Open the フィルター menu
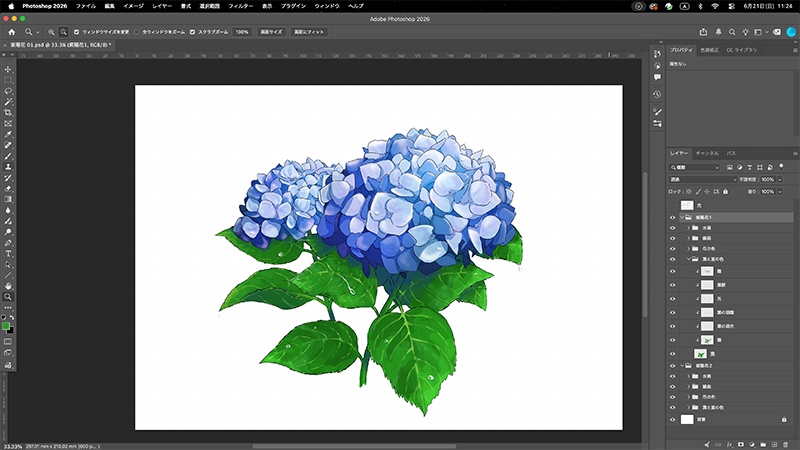The height and width of the screenshot is (450, 800). point(240,6)
